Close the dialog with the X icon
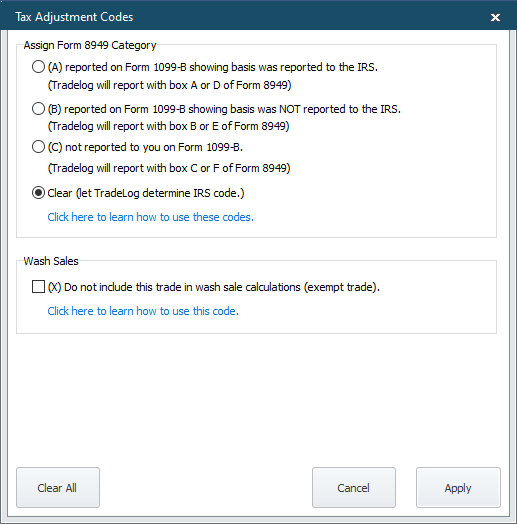 click(495, 17)
